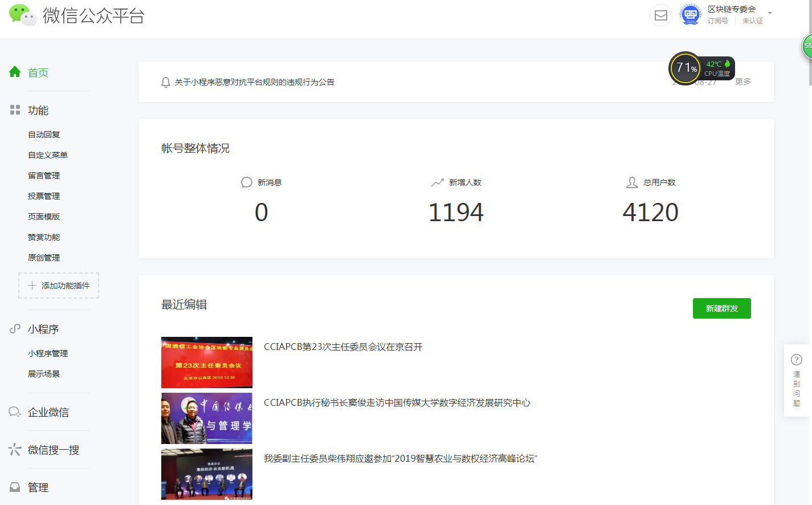
Task: Click the 遇到问题 help label
Action: [x=797, y=388]
